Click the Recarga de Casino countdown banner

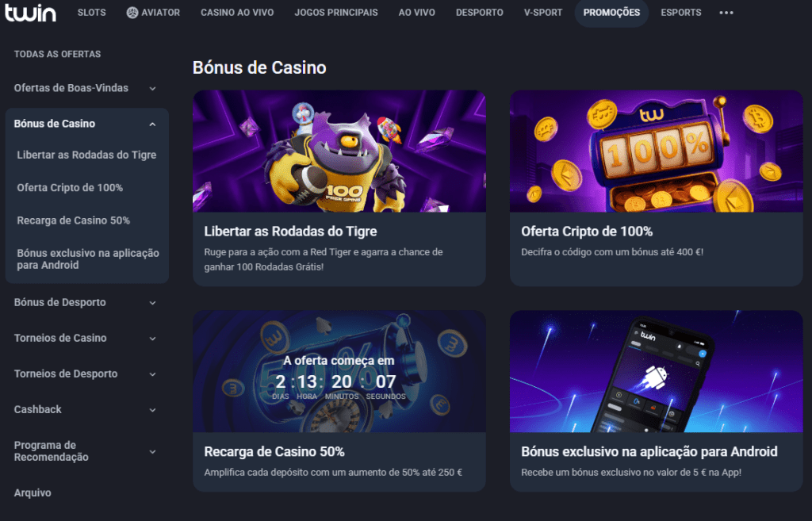[x=339, y=371]
